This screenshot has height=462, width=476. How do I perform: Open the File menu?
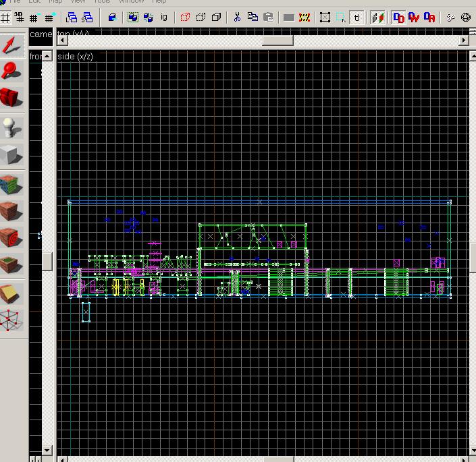pos(15,1)
